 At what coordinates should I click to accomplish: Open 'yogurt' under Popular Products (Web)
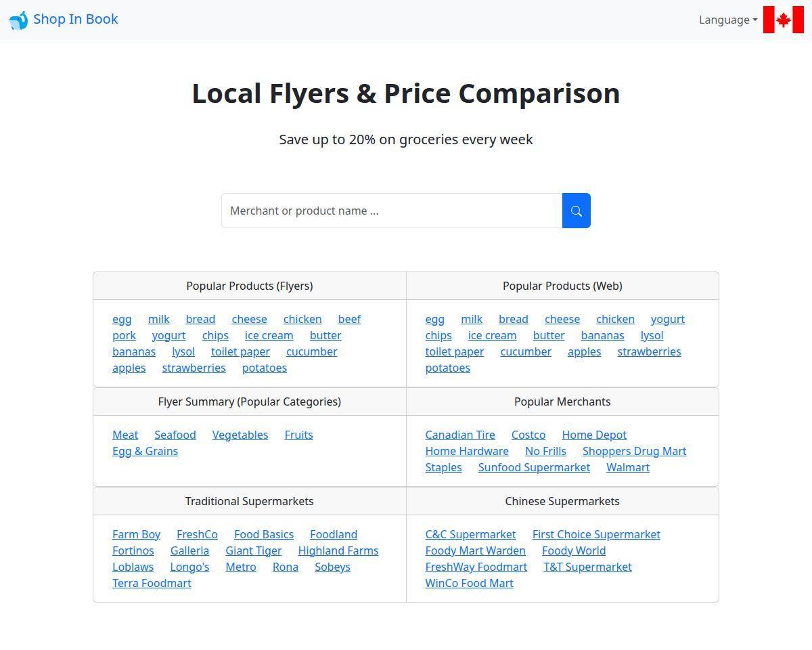[668, 319]
